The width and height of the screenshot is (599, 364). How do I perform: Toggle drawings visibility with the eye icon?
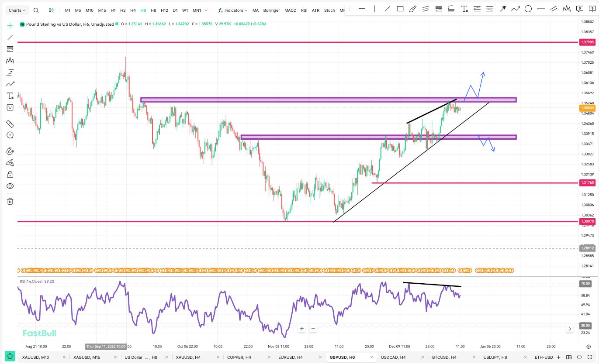(10, 186)
